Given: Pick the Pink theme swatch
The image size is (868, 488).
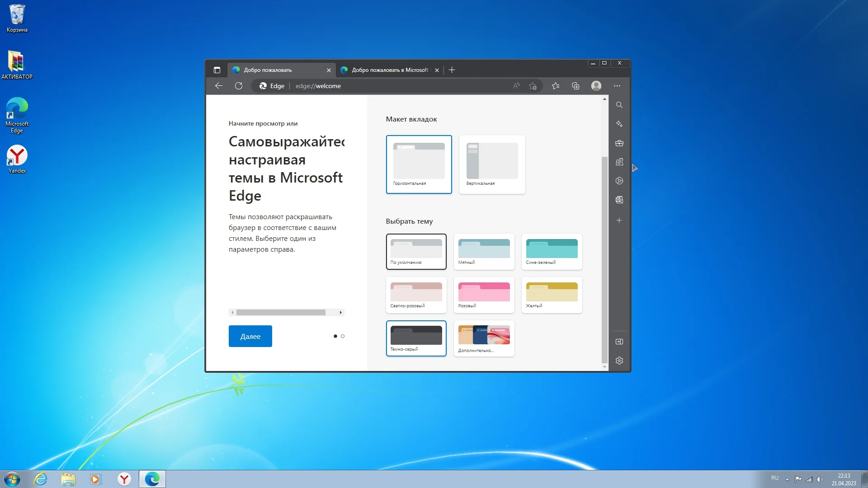Looking at the screenshot, I should pos(484,295).
